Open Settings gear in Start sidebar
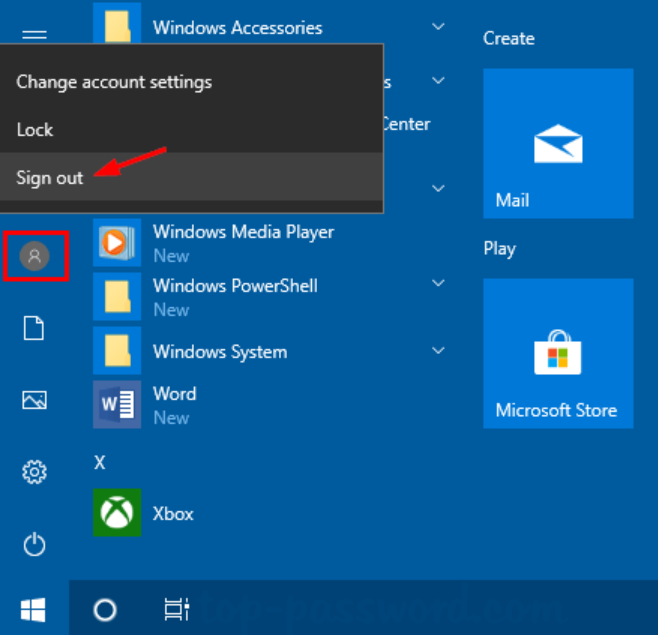This screenshot has height=635, width=658. 34,472
